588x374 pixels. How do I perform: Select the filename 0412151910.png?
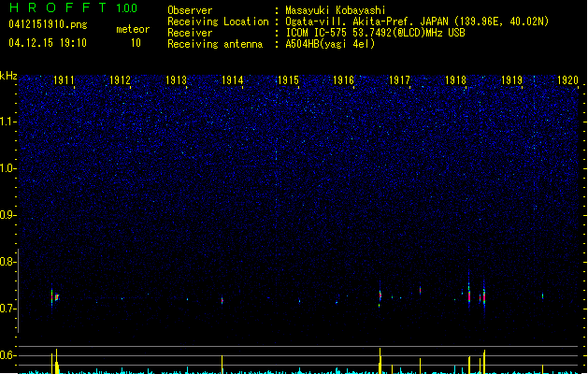48,24
